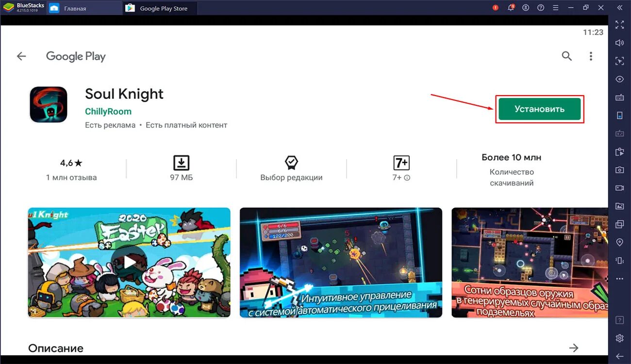
Task: Click the Soul Knight app icon
Action: click(49, 104)
